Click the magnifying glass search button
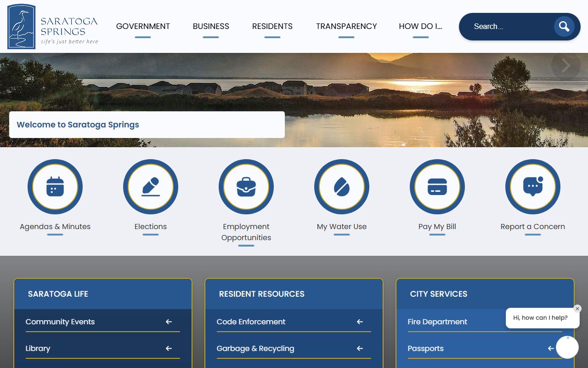Screen dimensions: 588x368 click(564, 27)
